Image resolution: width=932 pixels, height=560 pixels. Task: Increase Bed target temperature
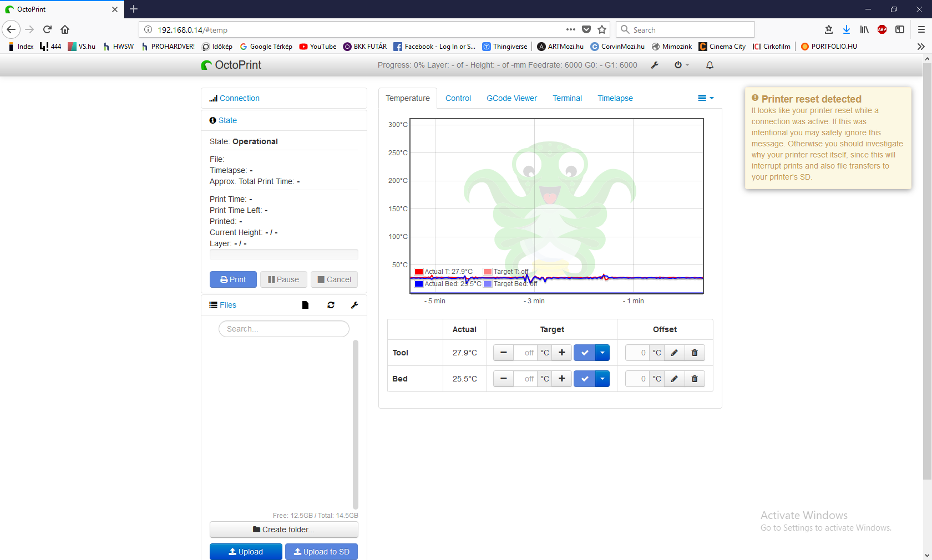pyautogui.click(x=562, y=379)
